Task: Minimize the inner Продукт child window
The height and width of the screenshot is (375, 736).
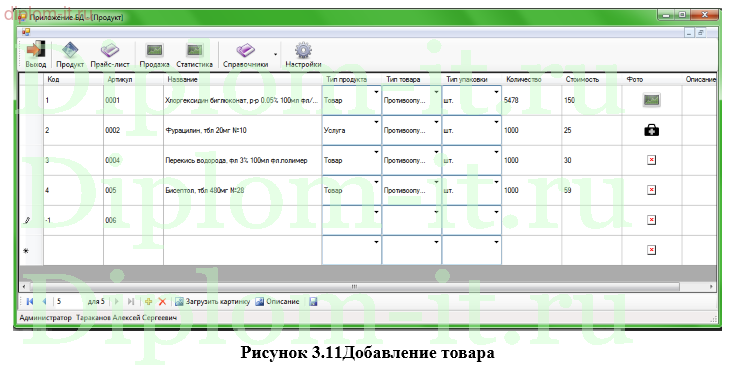Action: 689,33
